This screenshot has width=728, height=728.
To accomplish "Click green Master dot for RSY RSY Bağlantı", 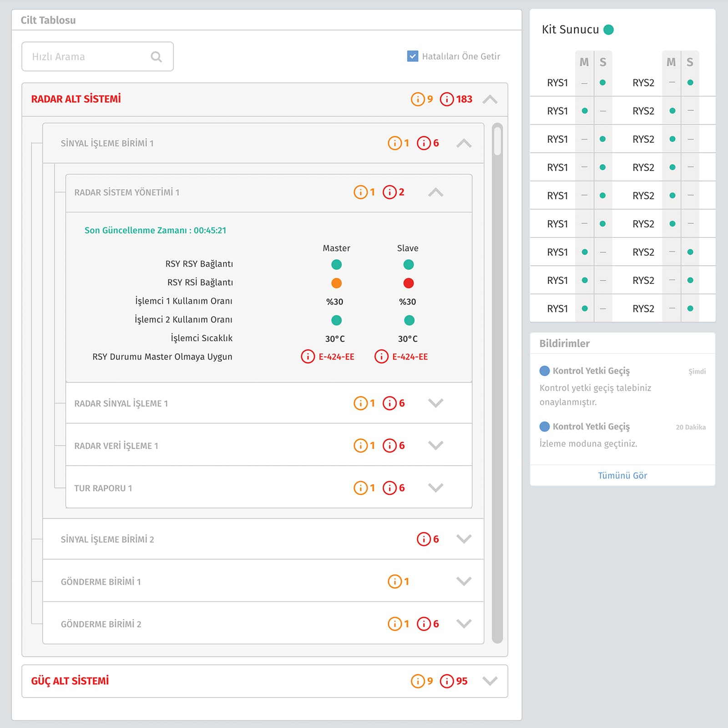I will pos(336,264).
